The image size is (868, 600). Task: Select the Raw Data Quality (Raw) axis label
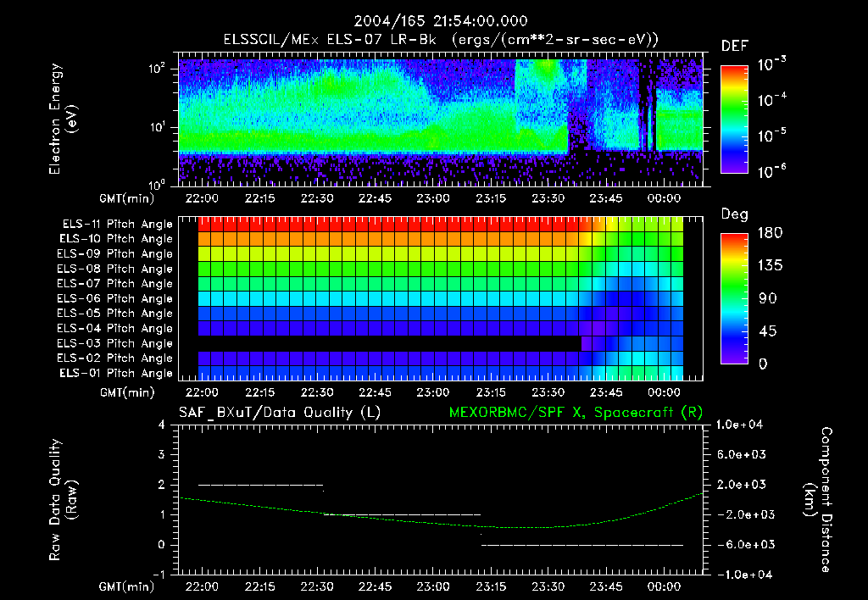[63, 500]
